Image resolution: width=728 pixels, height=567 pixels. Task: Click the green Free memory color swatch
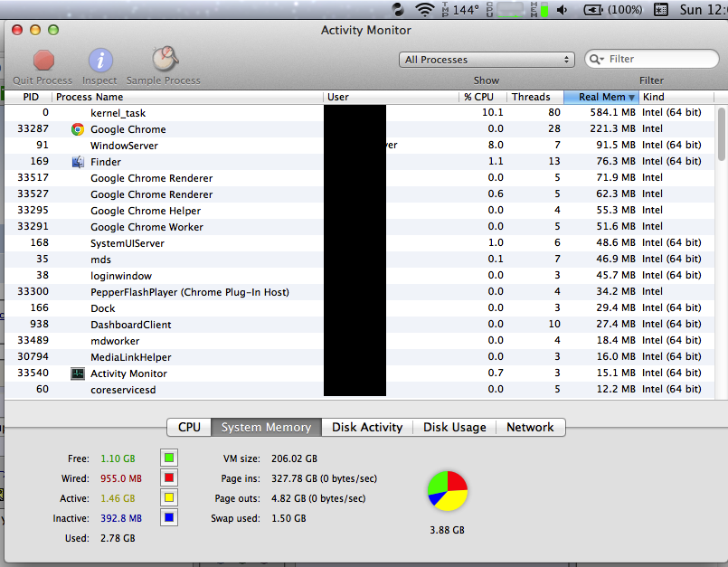169,458
